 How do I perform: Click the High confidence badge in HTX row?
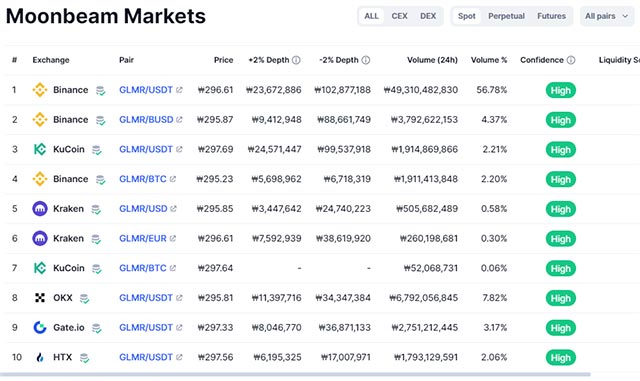coord(561,358)
